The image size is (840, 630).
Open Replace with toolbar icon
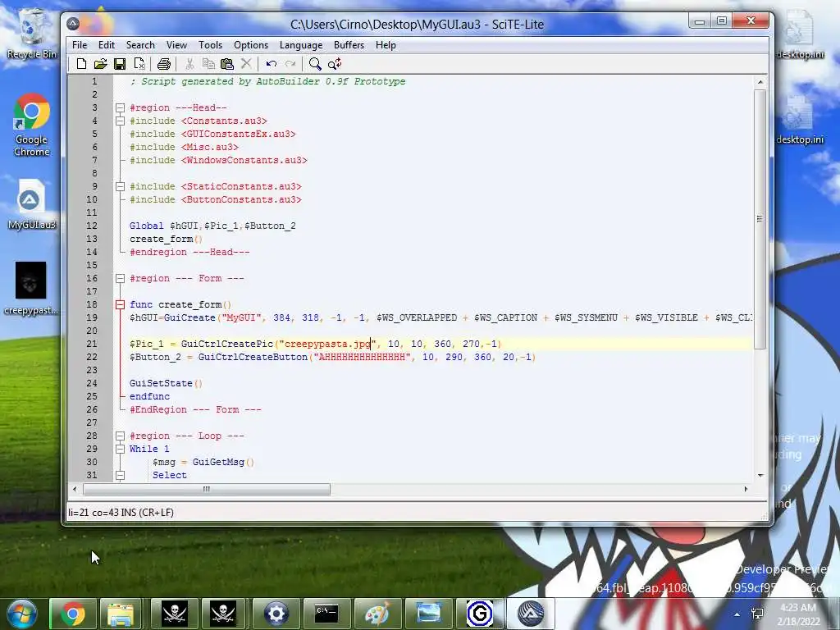pos(335,64)
